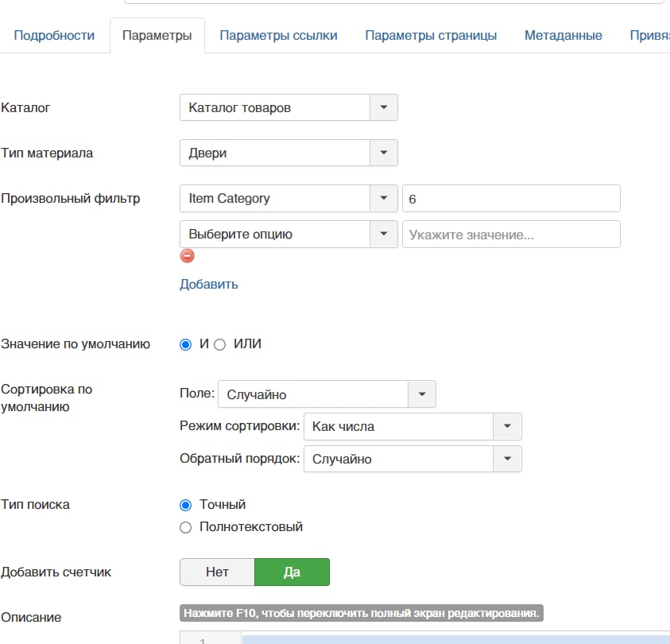
Task: Open the Поле Случайно sort dropdown
Action: (327, 394)
